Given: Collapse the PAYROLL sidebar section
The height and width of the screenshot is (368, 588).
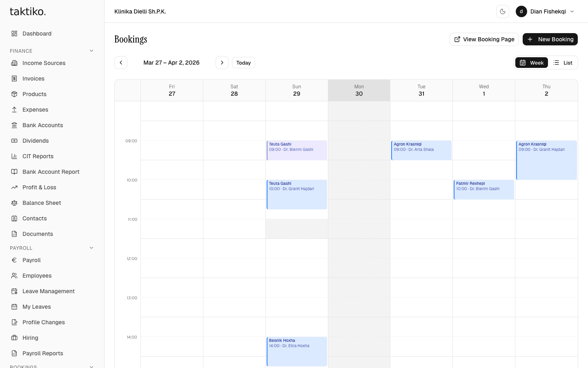Looking at the screenshot, I should 91,248.
